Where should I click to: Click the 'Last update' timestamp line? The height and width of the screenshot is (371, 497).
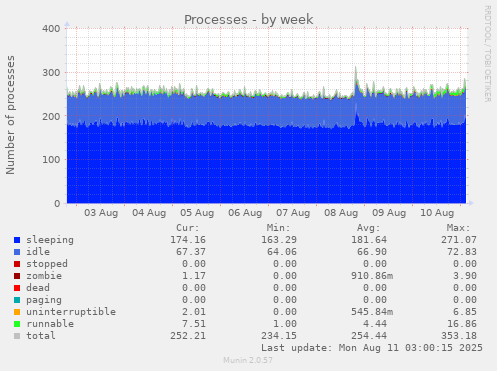(372, 348)
